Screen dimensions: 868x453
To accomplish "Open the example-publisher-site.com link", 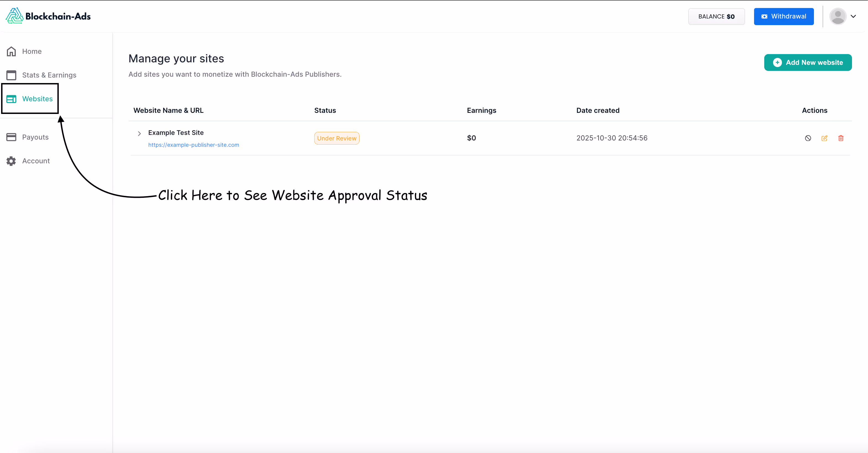I will (x=193, y=145).
